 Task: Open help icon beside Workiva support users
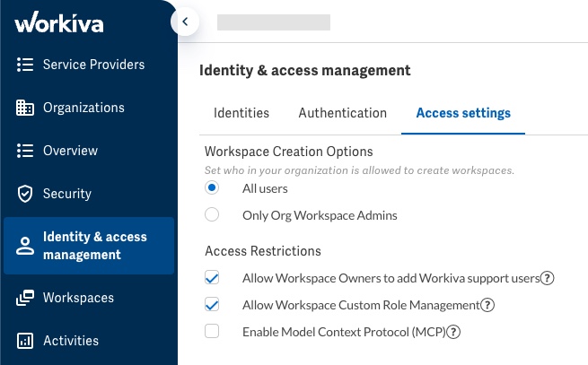pyautogui.click(x=547, y=278)
